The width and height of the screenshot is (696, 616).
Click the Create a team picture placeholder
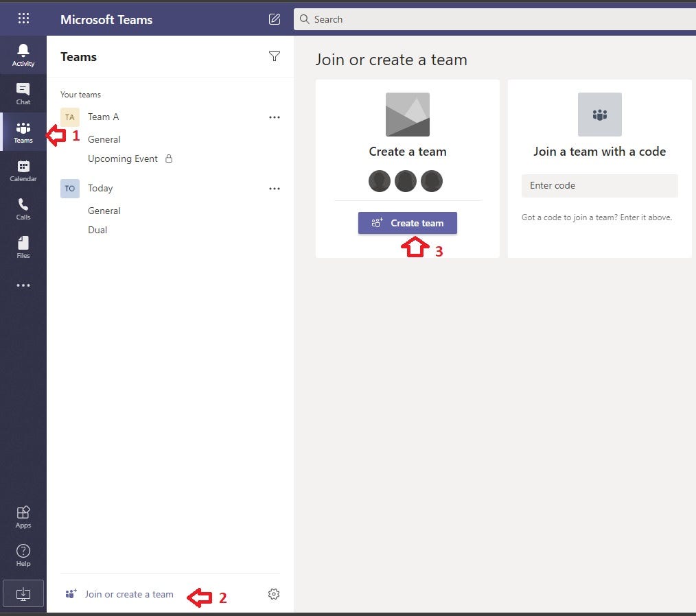pos(408,115)
